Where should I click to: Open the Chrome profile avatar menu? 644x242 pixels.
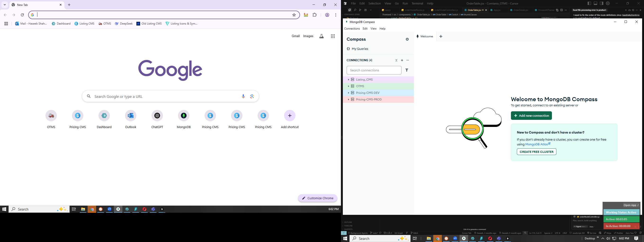click(327, 15)
